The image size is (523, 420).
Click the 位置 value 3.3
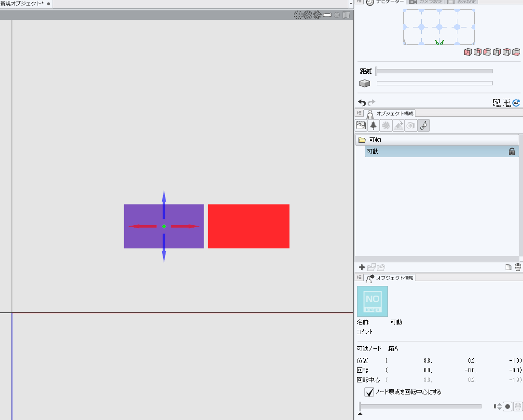(428, 361)
